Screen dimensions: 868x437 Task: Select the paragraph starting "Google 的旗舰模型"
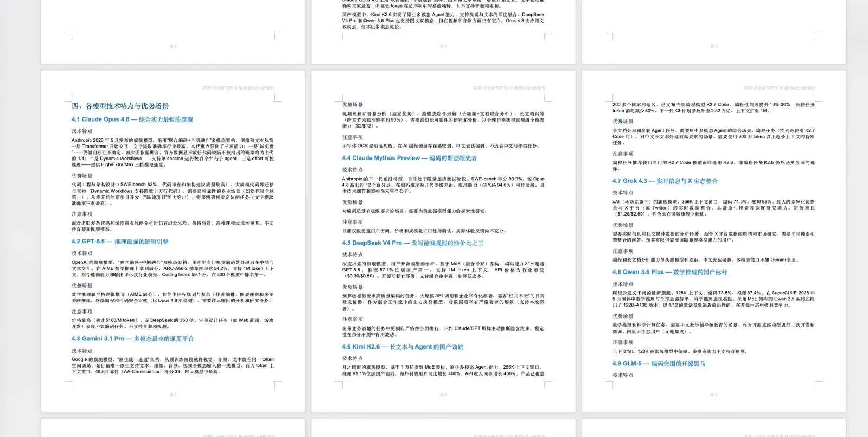point(173,366)
